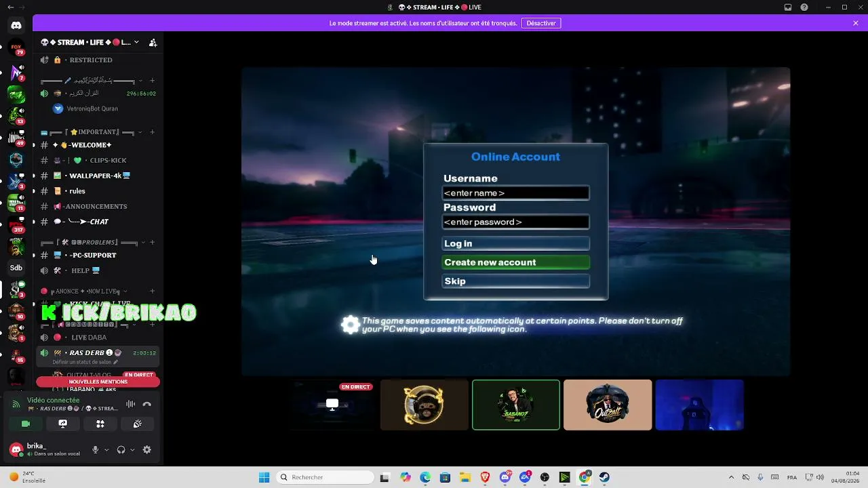Join the HELP voice channel

point(98,270)
